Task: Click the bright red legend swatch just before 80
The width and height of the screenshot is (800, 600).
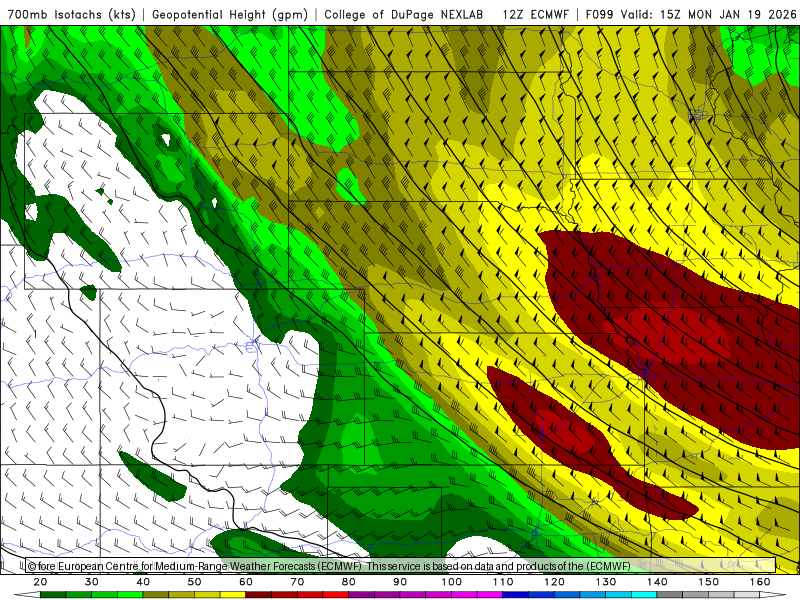Action: coord(336,595)
